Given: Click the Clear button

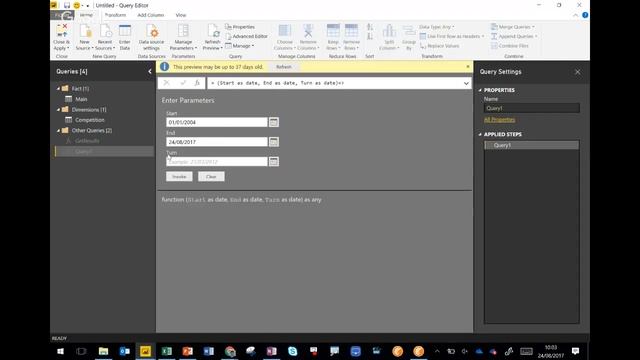Looking at the screenshot, I should (x=211, y=177).
